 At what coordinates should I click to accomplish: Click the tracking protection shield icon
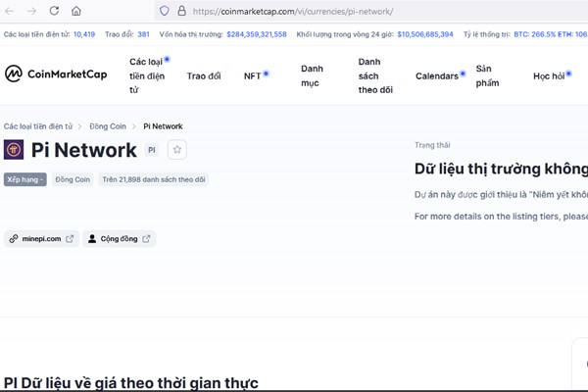coord(164,11)
